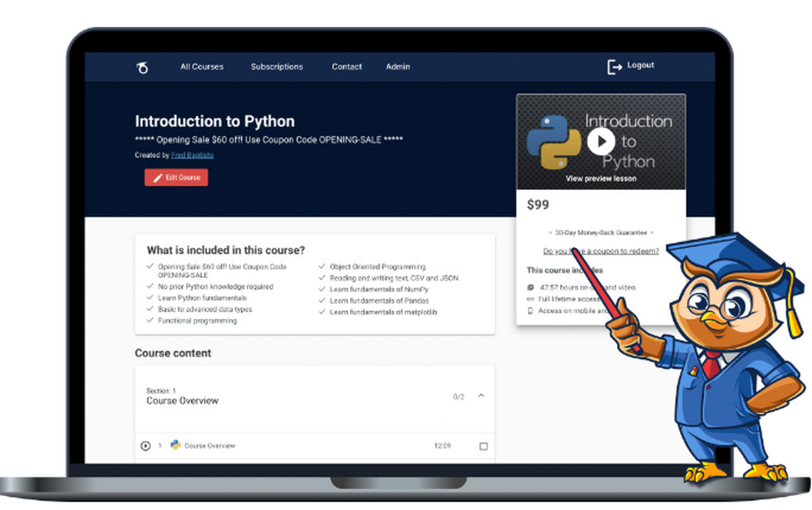The width and height of the screenshot is (812, 510).
Task: Open author Fred Baptiste's profile link
Action: click(x=192, y=155)
